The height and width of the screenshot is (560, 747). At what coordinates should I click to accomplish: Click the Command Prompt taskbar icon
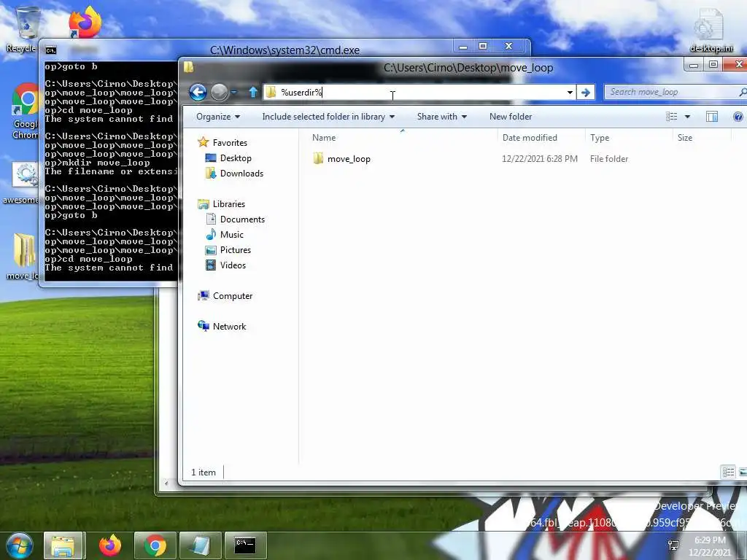pyautogui.click(x=246, y=545)
